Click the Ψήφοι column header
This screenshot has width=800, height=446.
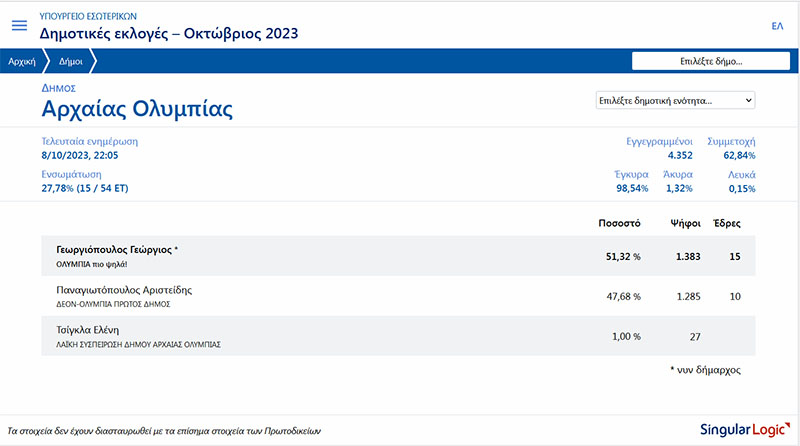pos(684,222)
